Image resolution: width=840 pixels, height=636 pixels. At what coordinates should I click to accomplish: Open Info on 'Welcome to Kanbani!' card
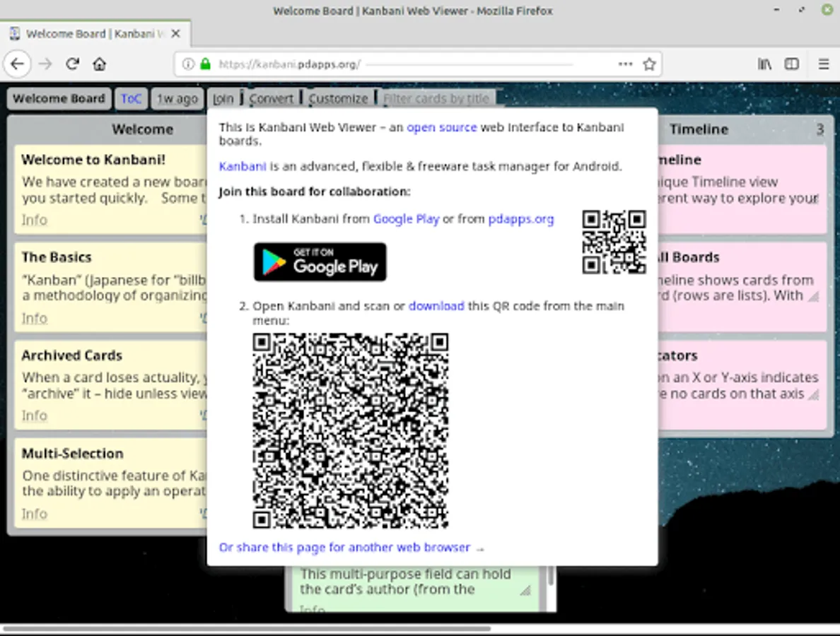coord(34,220)
